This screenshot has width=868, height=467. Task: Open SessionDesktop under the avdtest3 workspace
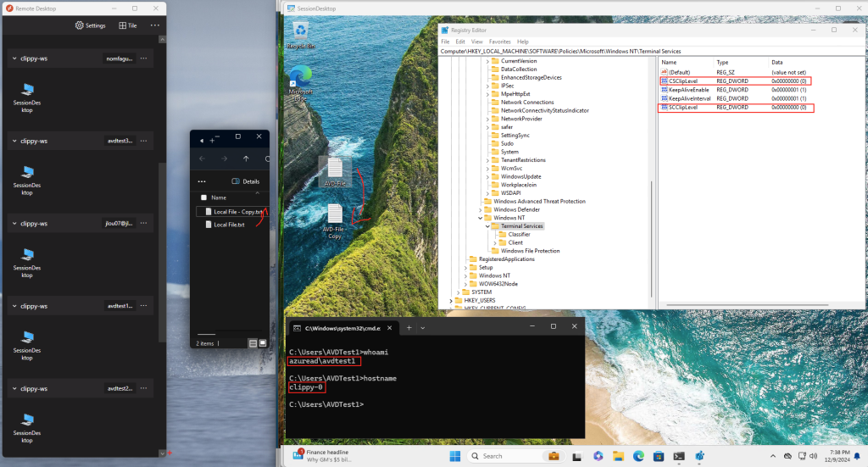pyautogui.click(x=27, y=181)
